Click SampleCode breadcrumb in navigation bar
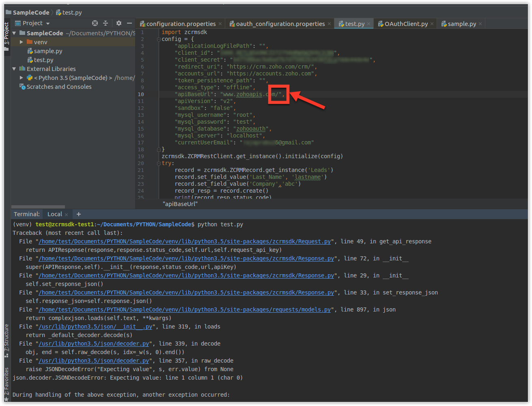Viewport: 532px width, 406px height. [27, 13]
